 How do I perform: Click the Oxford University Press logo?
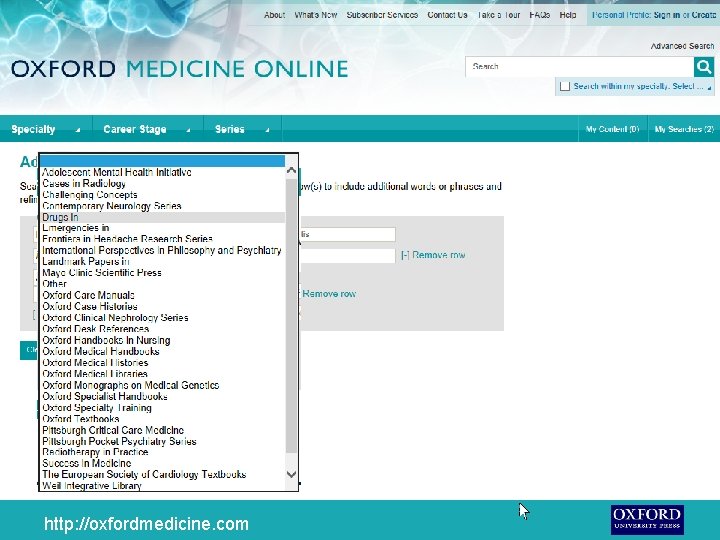pyautogui.click(x=647, y=520)
